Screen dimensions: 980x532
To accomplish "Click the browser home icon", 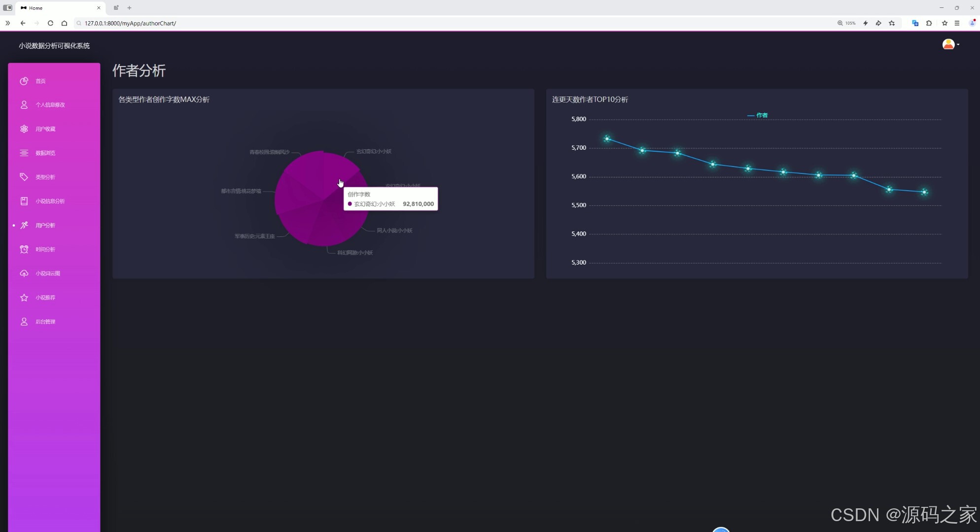I will click(64, 23).
